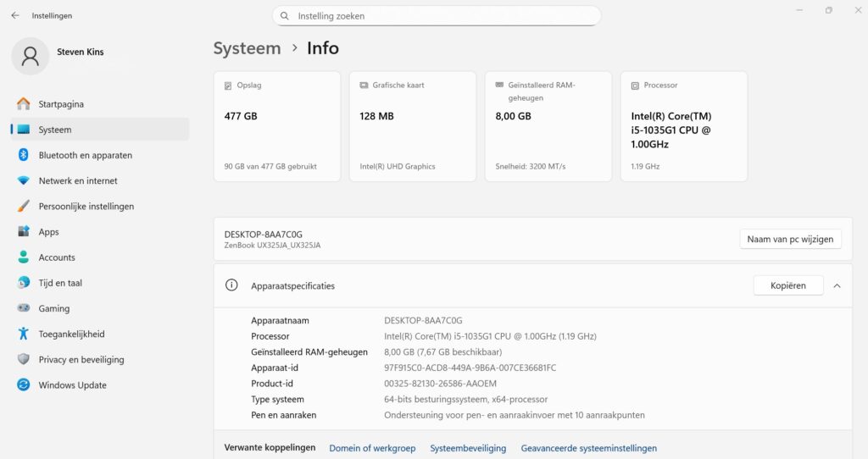Click the Apparaatnaam row label

(x=280, y=320)
